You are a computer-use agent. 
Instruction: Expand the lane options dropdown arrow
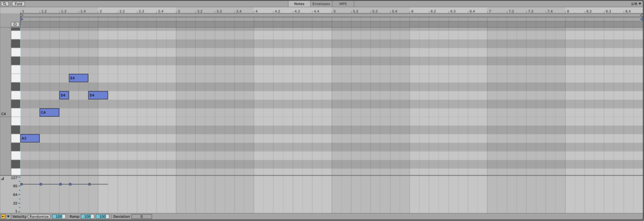click(x=9, y=216)
